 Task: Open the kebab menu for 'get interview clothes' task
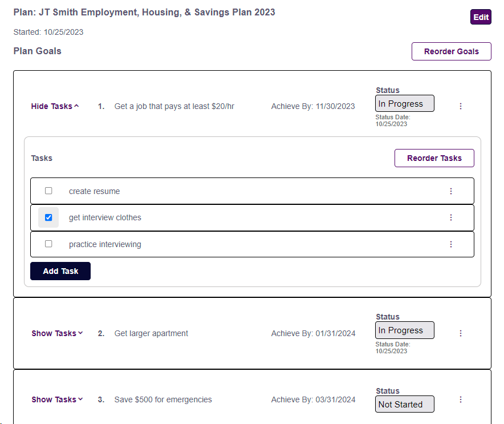[x=451, y=217]
